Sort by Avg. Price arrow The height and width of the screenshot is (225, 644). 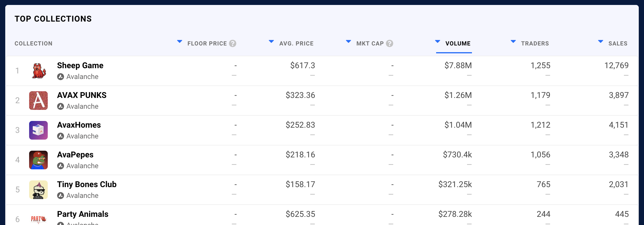(x=271, y=42)
